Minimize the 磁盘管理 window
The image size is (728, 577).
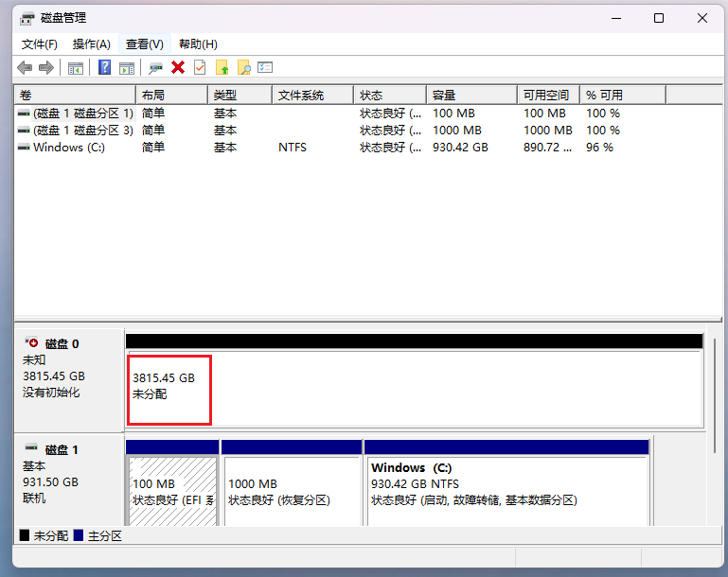click(616, 19)
